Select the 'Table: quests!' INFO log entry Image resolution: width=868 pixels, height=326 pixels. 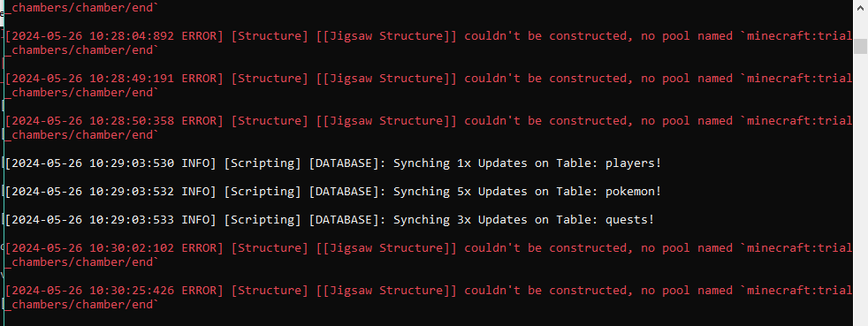[330, 220]
